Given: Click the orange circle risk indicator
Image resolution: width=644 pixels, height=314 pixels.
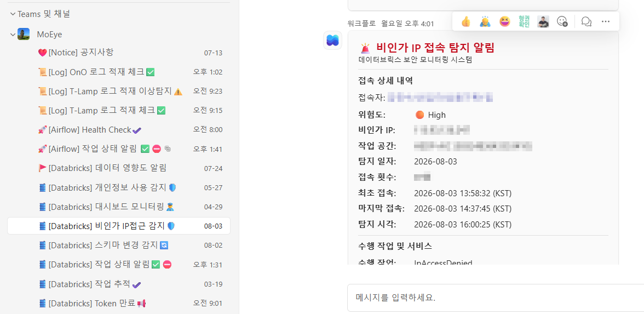Looking at the screenshot, I should (419, 115).
